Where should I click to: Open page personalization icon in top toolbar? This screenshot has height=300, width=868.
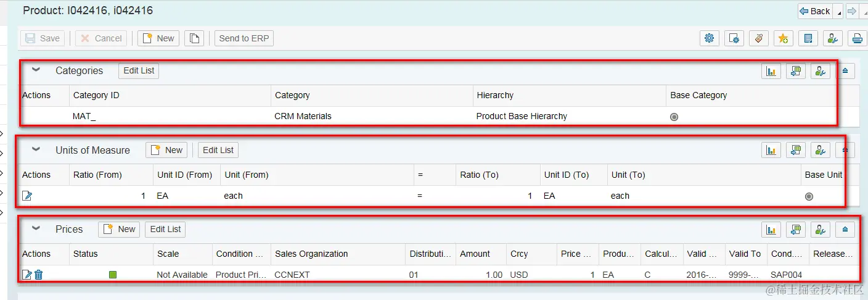[832, 38]
